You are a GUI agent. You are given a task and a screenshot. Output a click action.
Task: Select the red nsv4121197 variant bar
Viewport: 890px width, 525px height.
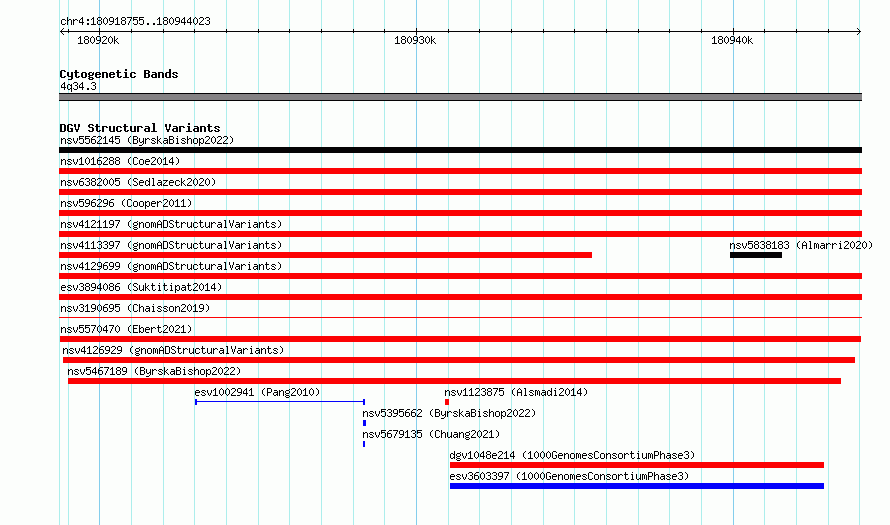click(460, 234)
